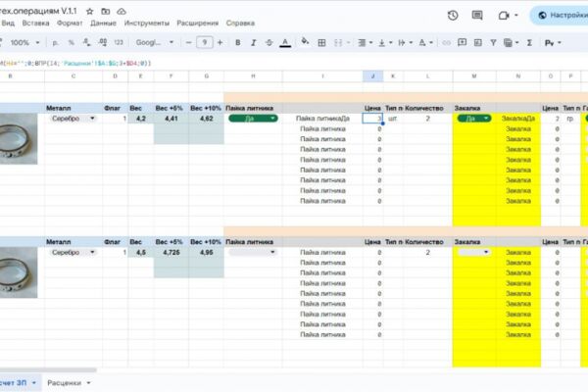Increase font size with plus button
Screen dimensions: 588x392
point(220,43)
